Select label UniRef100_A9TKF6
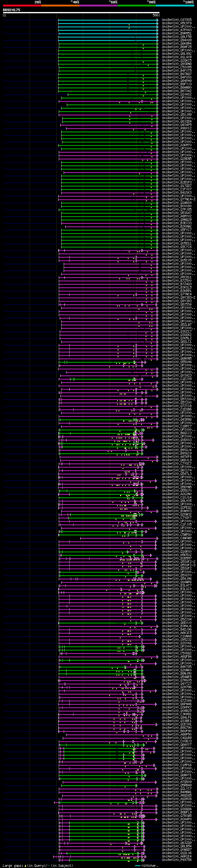 pos(177,457)
